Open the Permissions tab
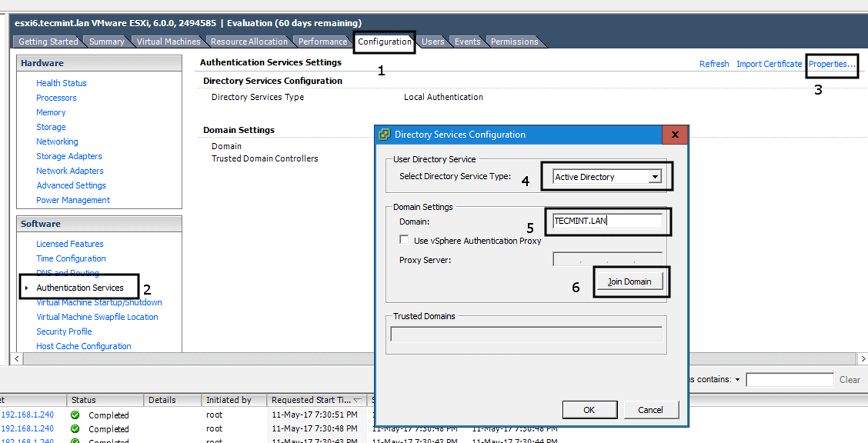The image size is (868, 443). [x=514, y=42]
